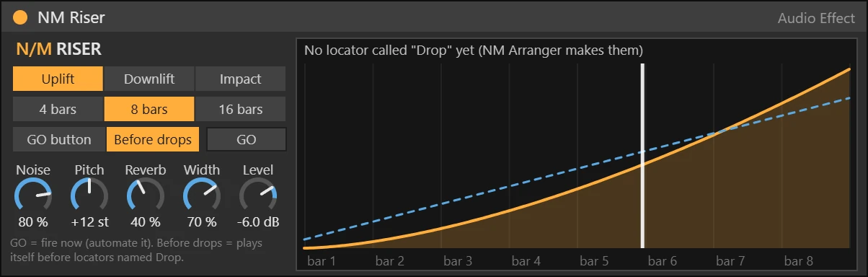Select the Downlift mode
The image size is (868, 277).
(149, 79)
